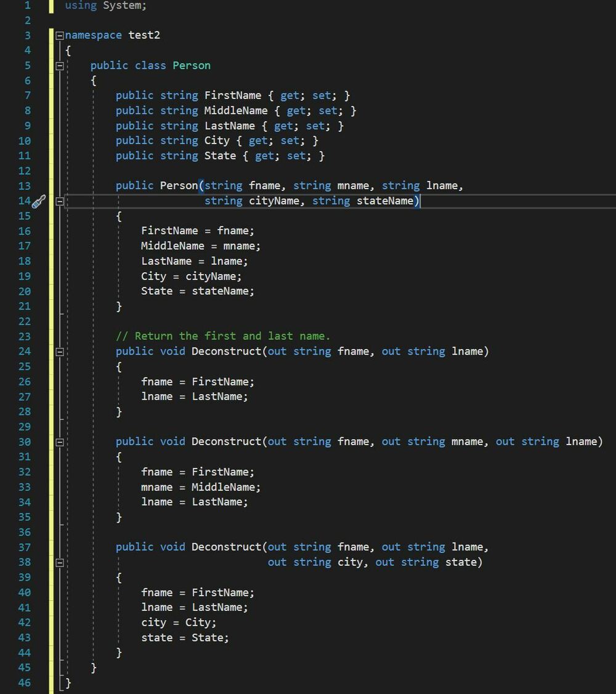Collapse the two-parameter Deconstruct method
616x694 pixels.
coord(60,352)
